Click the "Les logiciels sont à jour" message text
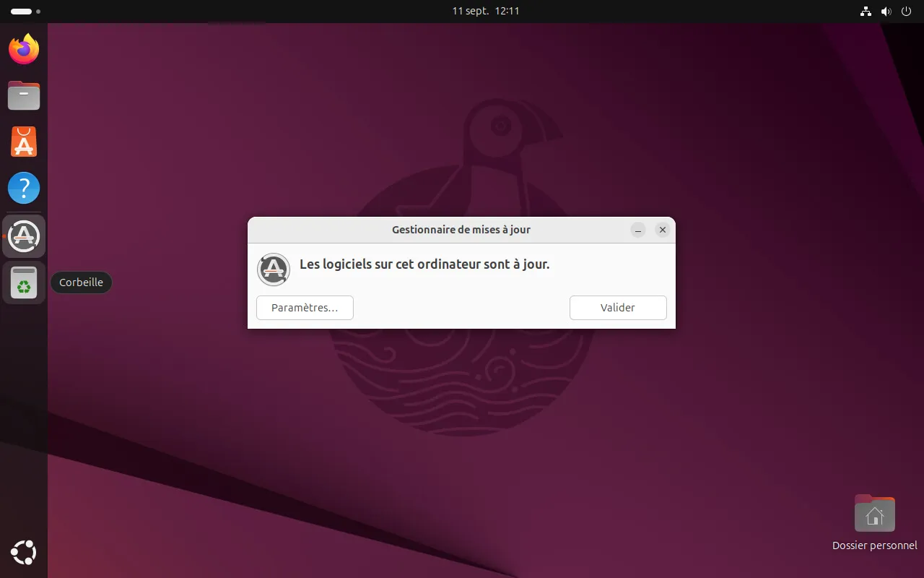 tap(424, 264)
